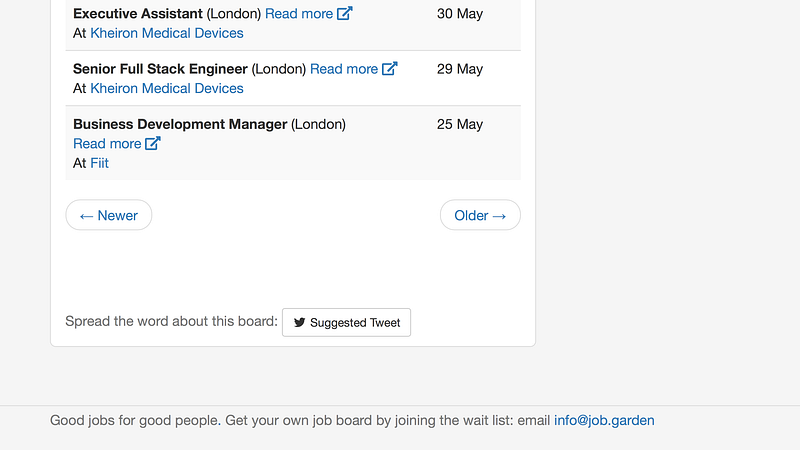Click the 30 May posting date
Viewport: 800px width, 450px height.
[460, 14]
